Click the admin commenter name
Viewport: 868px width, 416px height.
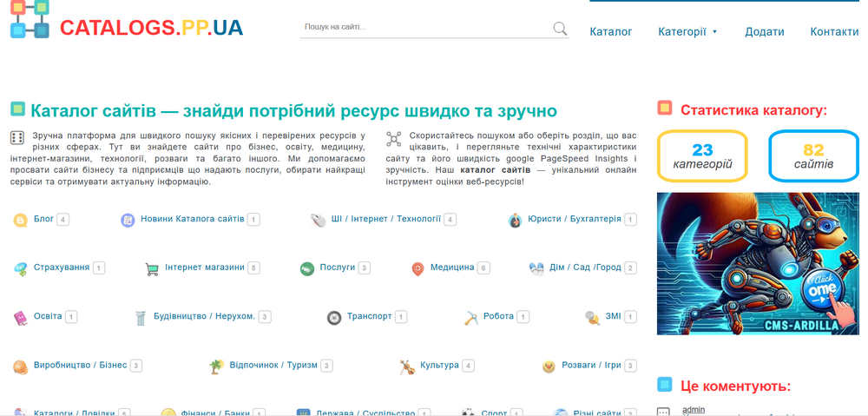pyautogui.click(x=693, y=409)
